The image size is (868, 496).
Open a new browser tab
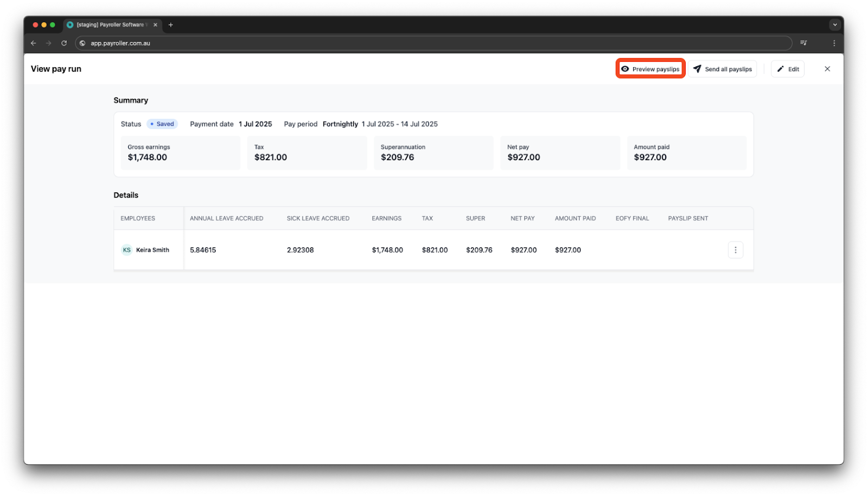pyautogui.click(x=170, y=25)
